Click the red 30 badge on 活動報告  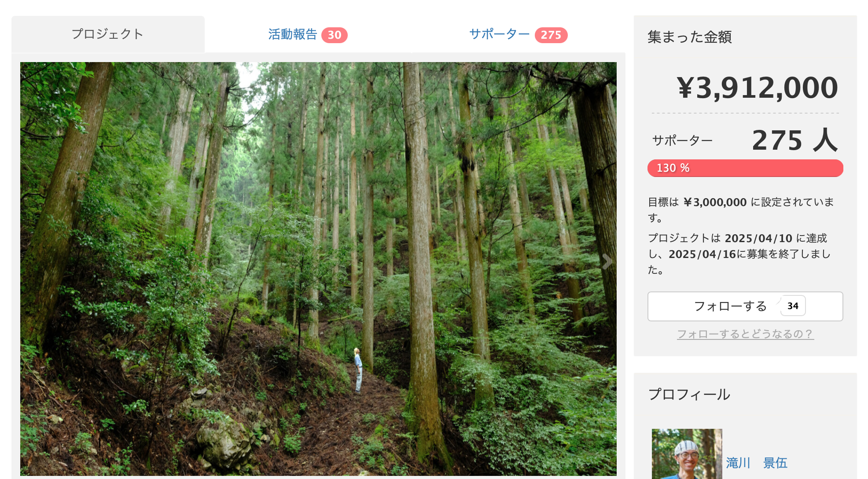(335, 35)
